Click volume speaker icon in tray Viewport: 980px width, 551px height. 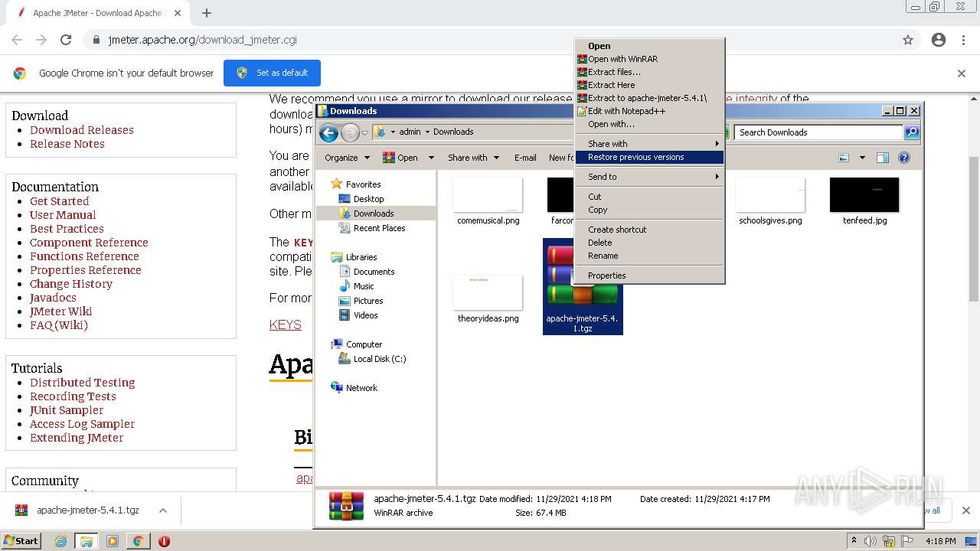[870, 541]
